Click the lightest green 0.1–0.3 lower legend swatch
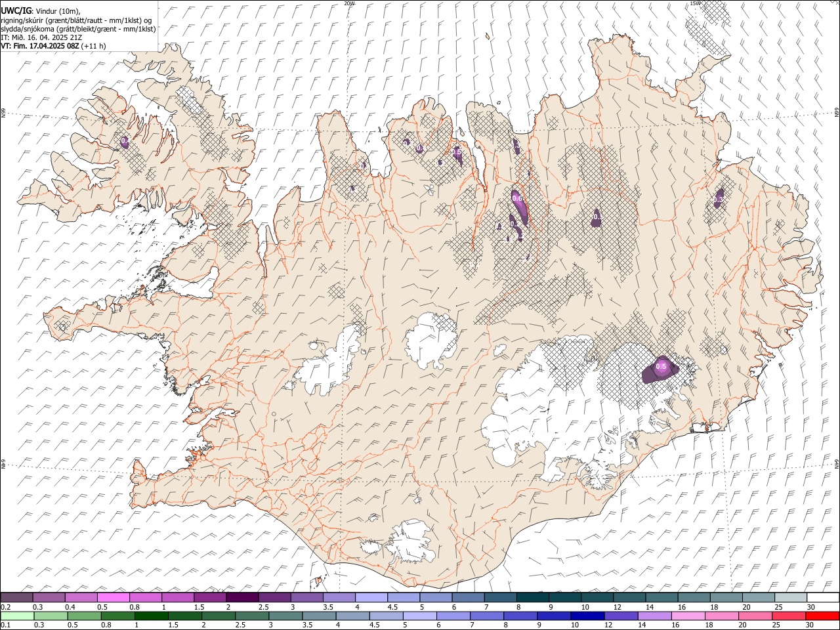Image resolution: width=840 pixels, height=630 pixels. tap(17, 616)
